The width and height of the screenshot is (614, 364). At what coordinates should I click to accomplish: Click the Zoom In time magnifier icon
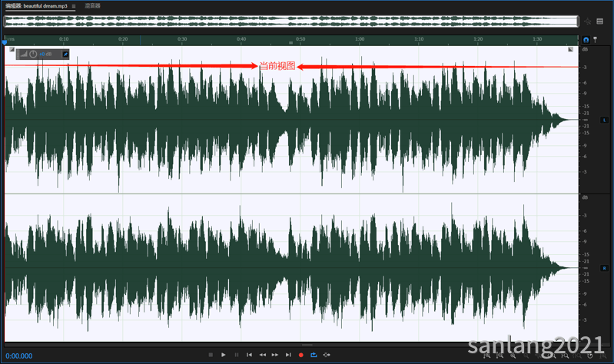513,356
